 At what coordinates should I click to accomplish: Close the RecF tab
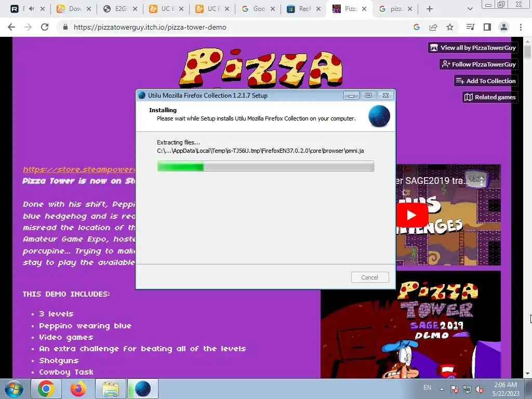tap(318, 9)
